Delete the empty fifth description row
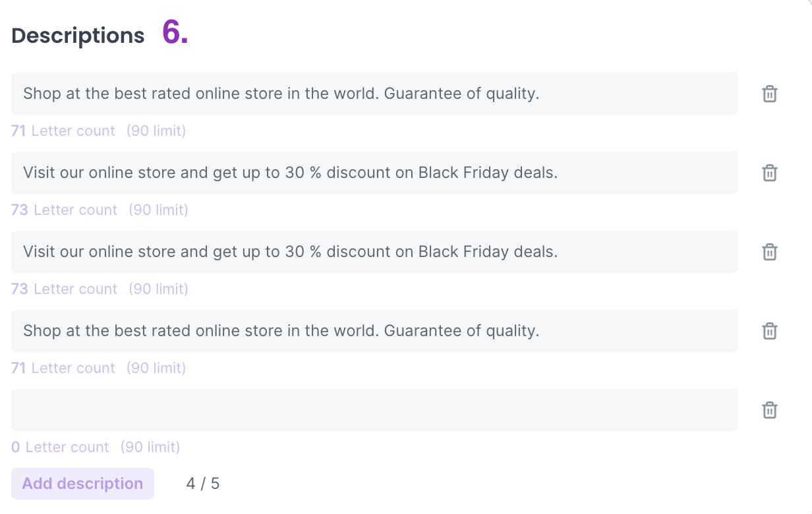 (769, 410)
